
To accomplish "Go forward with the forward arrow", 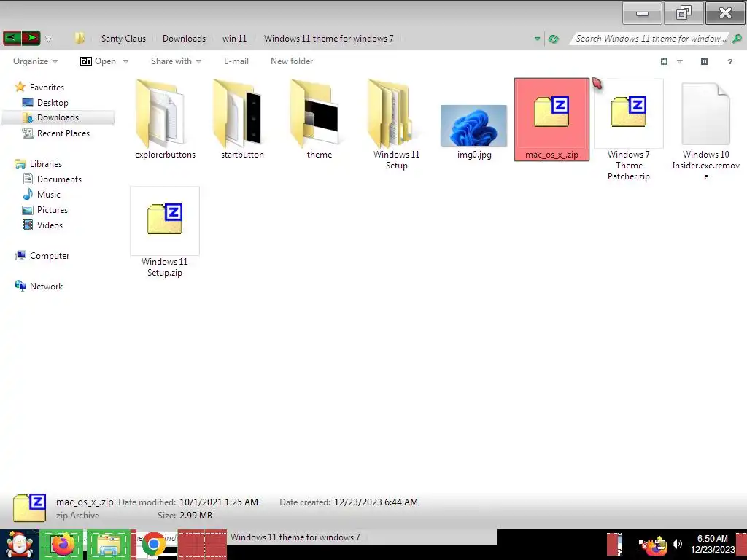I will (x=31, y=38).
